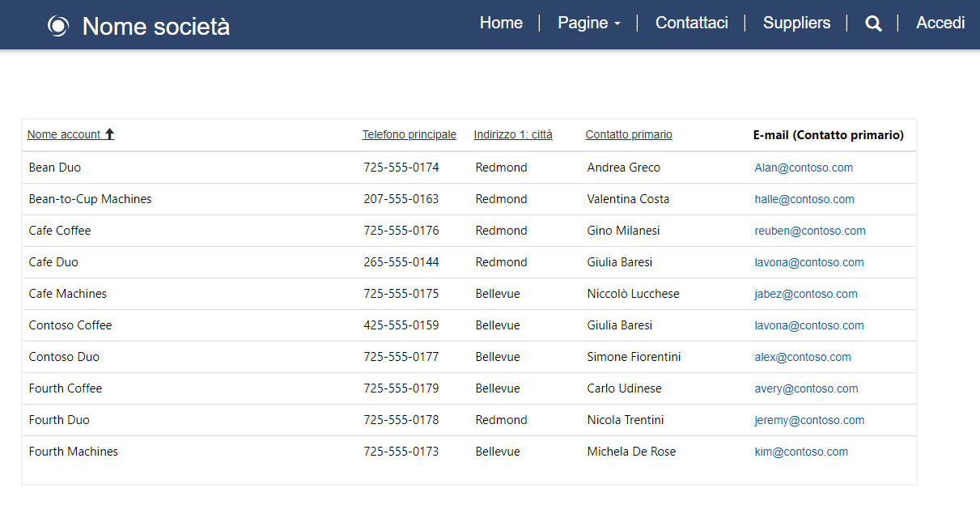Image resolution: width=980 pixels, height=522 pixels.
Task: Go to the Home menu item
Action: click(501, 23)
